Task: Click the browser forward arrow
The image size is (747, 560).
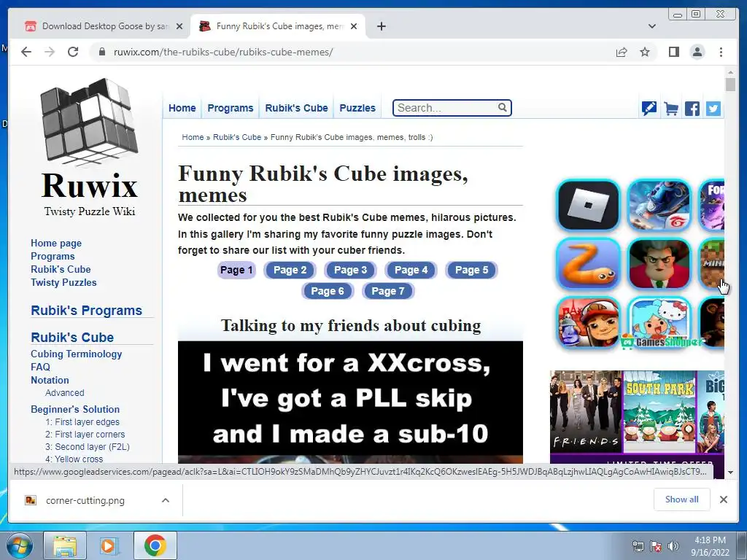Action: (x=50, y=52)
